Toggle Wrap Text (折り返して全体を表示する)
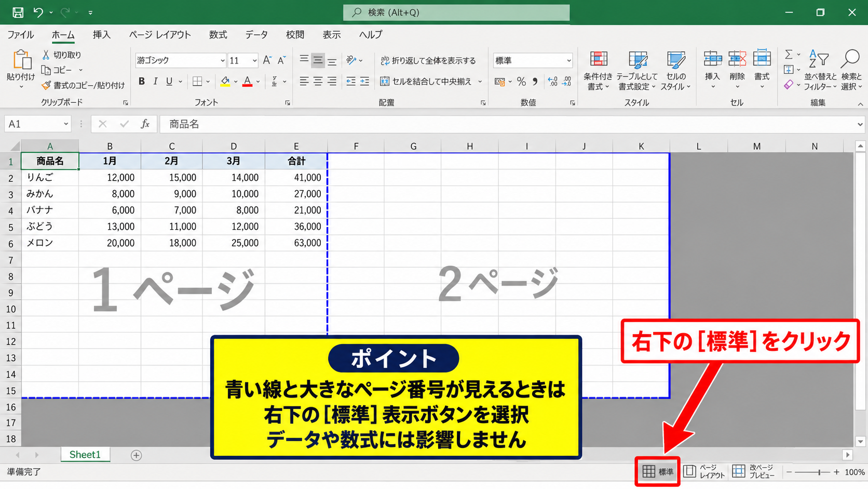 (428, 61)
